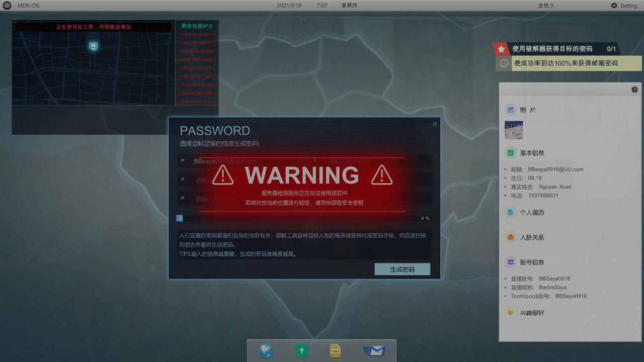Viewport: 644px width, 362px height.
Task: Click the 4 % progress value
Action: coord(425,218)
